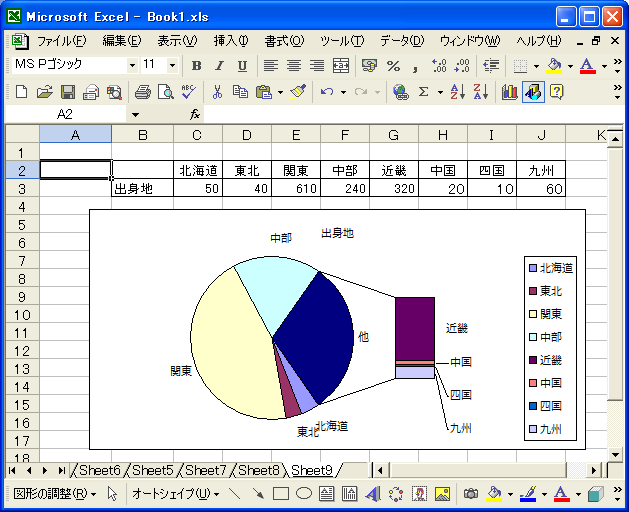Select column E header

(295, 135)
